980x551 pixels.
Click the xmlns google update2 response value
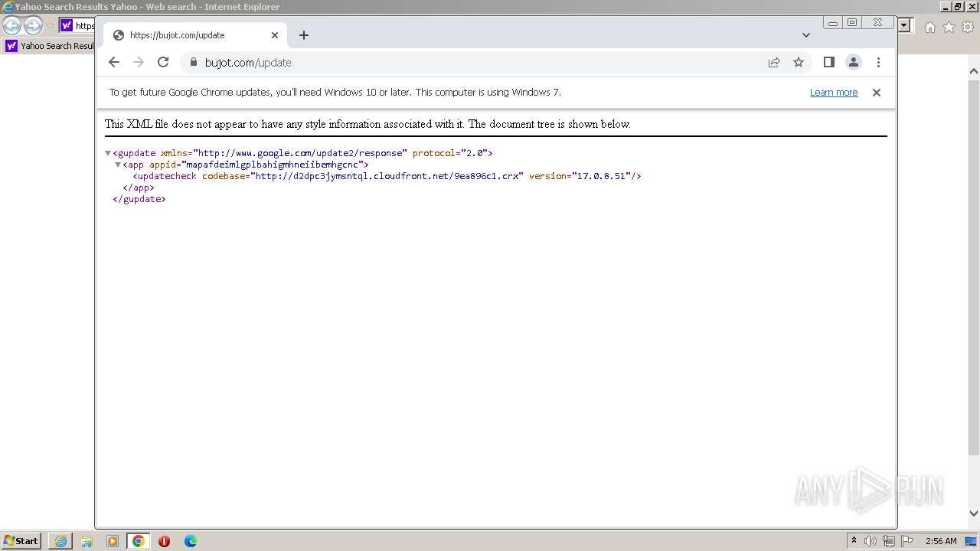(x=300, y=153)
